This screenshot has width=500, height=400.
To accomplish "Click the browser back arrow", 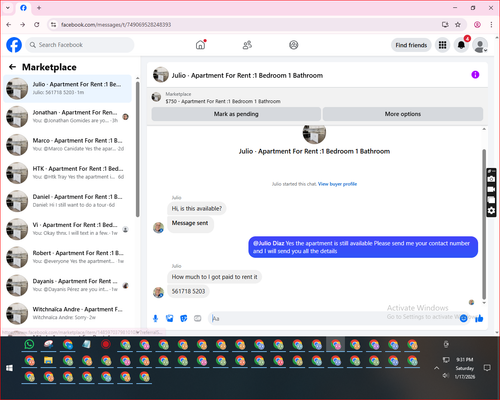I will click(x=9, y=25).
